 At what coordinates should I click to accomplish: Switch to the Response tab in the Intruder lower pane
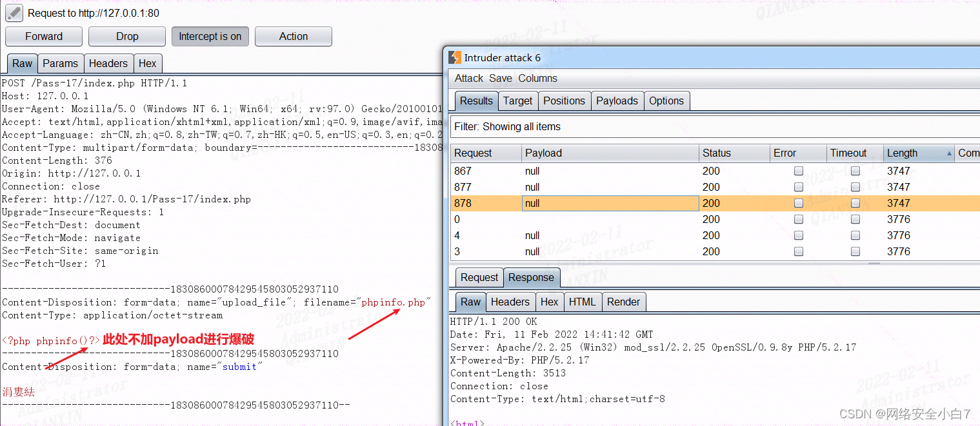coord(531,277)
